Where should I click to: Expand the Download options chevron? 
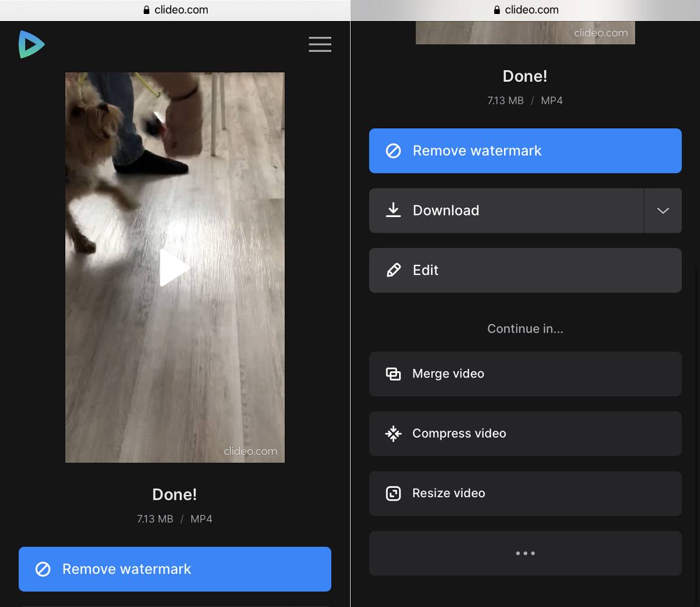tap(663, 210)
